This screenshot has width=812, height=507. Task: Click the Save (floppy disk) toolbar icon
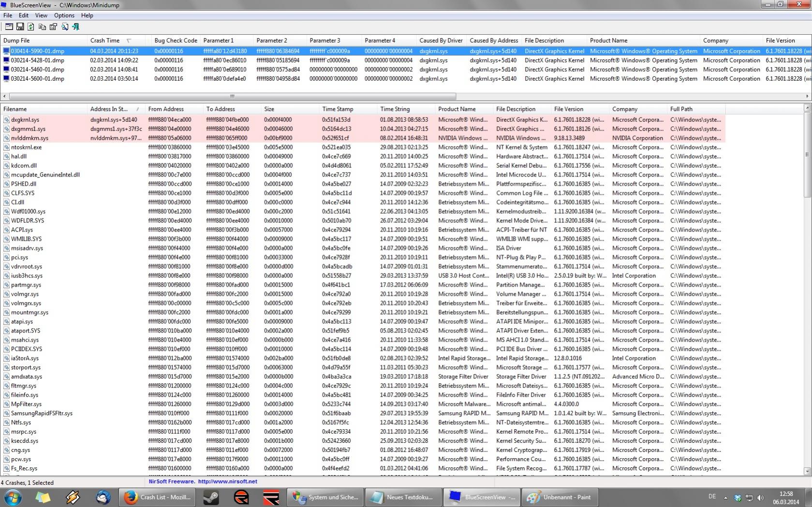pos(20,27)
